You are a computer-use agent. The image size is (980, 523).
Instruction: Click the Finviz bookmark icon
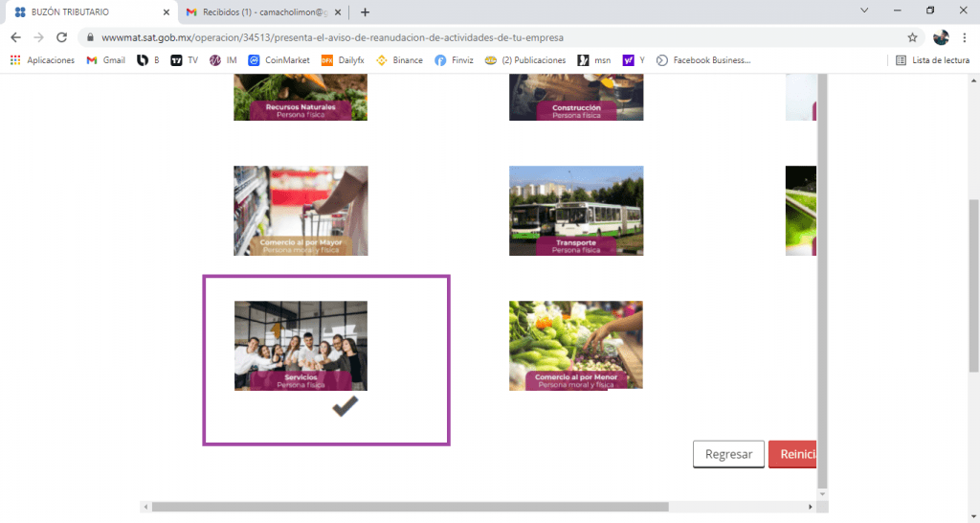click(440, 60)
